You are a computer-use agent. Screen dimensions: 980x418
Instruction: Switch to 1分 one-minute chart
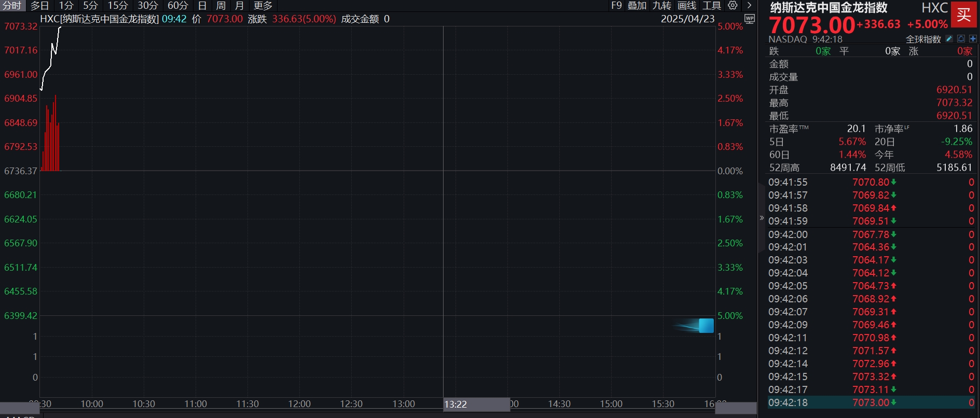[x=66, y=6]
